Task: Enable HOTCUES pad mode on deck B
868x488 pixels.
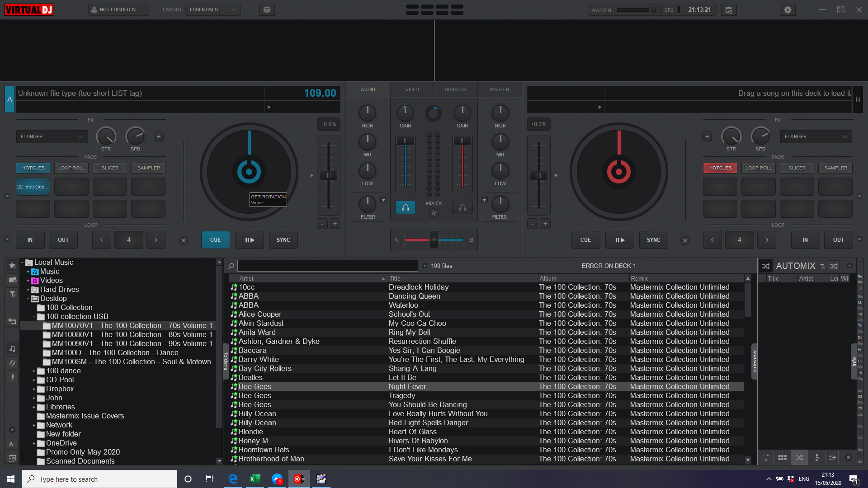Action: pyautogui.click(x=720, y=168)
